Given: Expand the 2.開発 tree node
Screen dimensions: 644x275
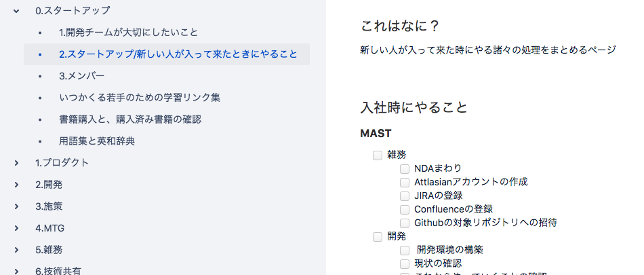Looking at the screenshot, I should [x=16, y=185].
